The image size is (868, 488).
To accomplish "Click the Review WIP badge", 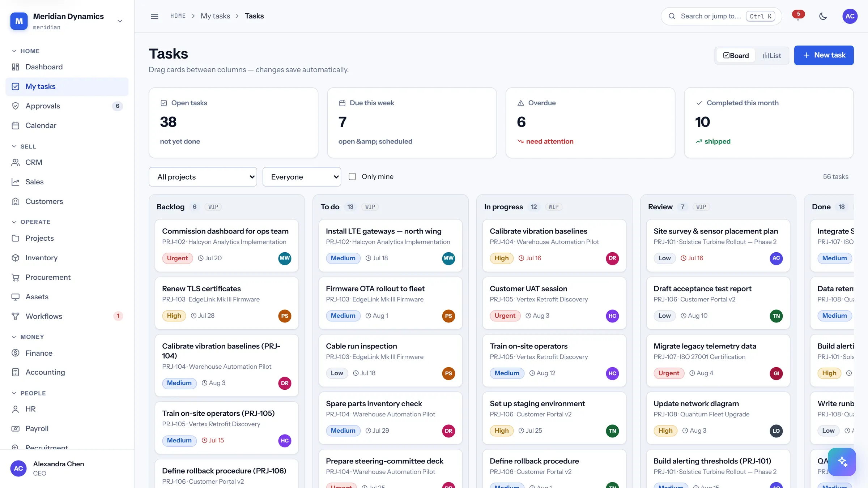I will pos(701,207).
